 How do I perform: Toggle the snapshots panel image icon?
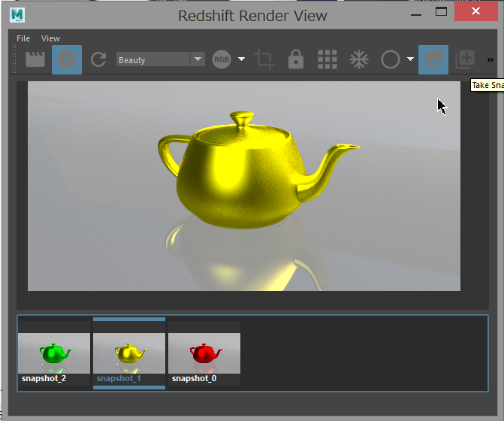click(x=433, y=60)
